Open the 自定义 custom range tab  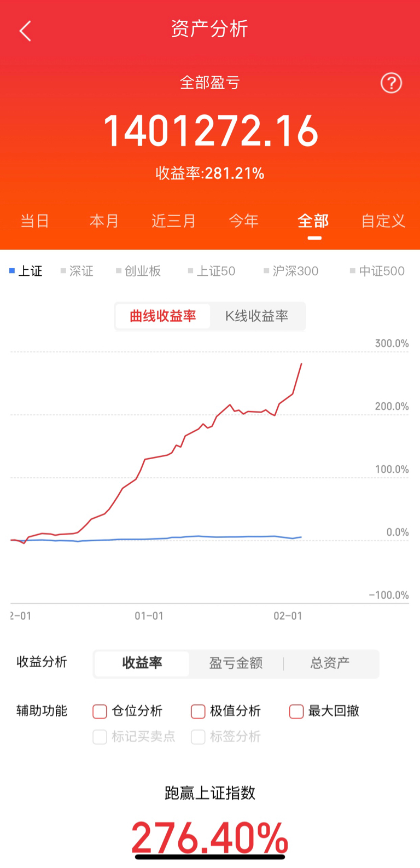(x=383, y=221)
